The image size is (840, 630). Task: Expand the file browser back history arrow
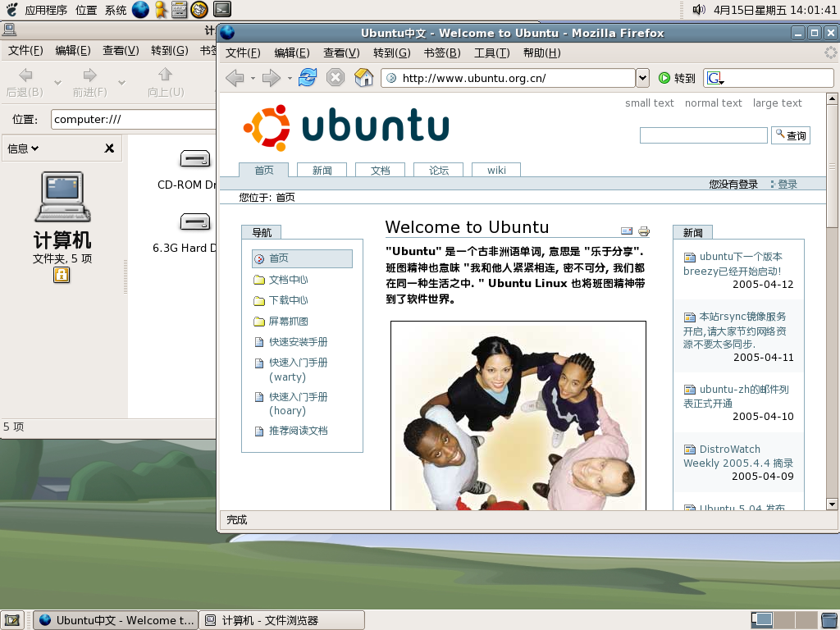click(58, 83)
